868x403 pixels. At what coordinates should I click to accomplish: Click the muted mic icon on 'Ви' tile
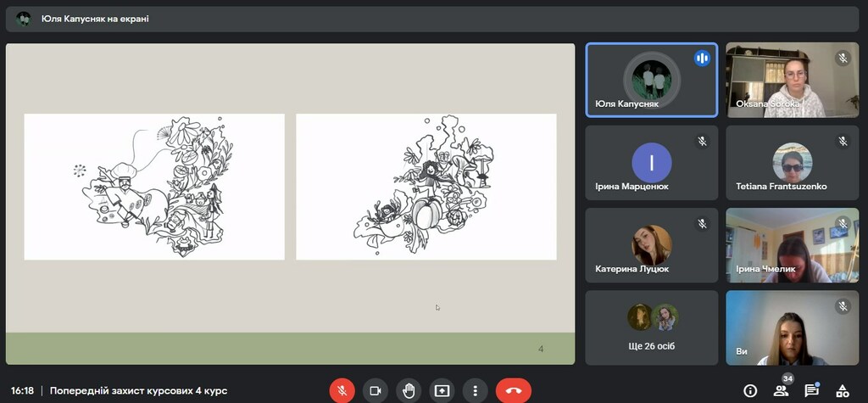click(x=843, y=306)
